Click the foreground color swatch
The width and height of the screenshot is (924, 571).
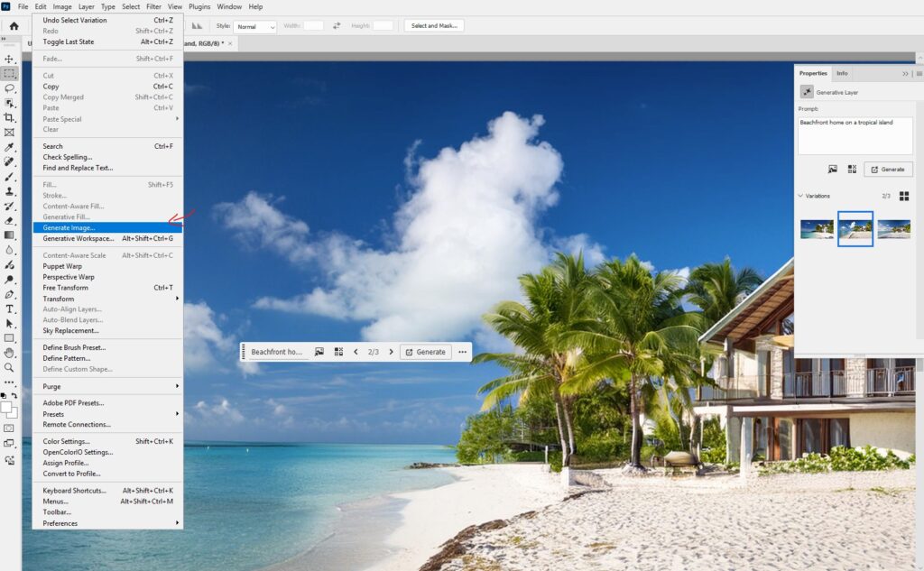7,408
